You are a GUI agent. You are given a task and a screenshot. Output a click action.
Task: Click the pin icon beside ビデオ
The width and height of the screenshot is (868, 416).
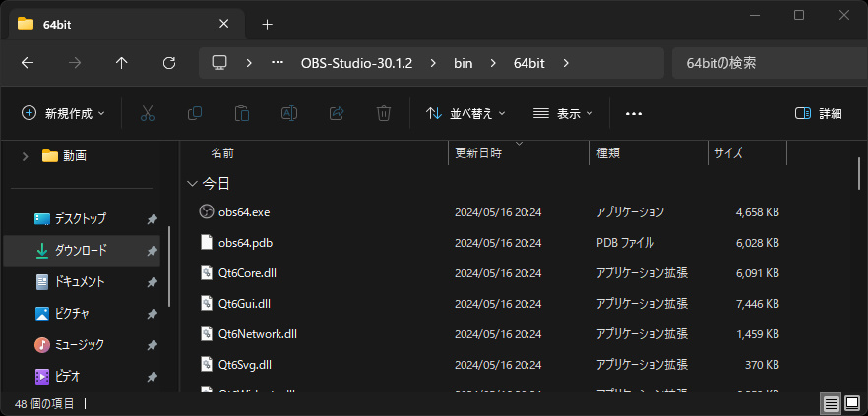[x=152, y=377]
